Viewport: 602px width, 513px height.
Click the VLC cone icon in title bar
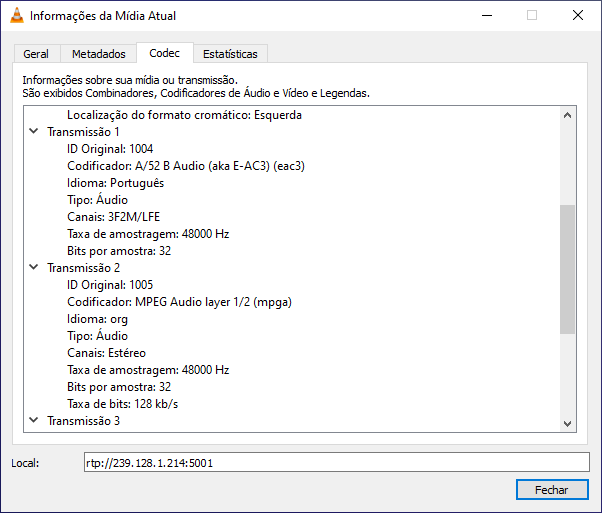point(17,15)
